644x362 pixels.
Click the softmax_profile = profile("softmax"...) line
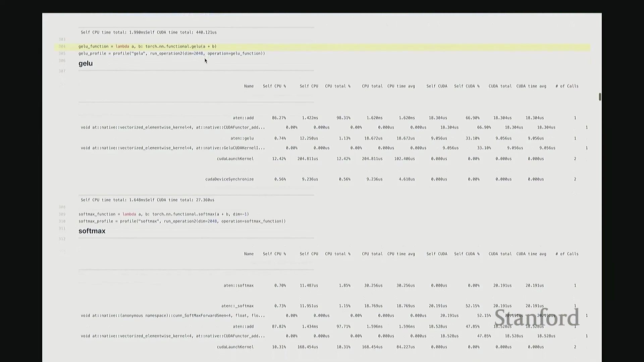(x=182, y=221)
